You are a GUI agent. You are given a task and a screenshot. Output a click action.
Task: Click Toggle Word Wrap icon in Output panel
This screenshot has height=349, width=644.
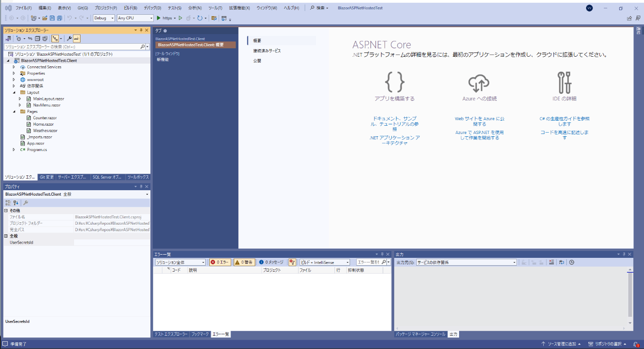pos(561,262)
